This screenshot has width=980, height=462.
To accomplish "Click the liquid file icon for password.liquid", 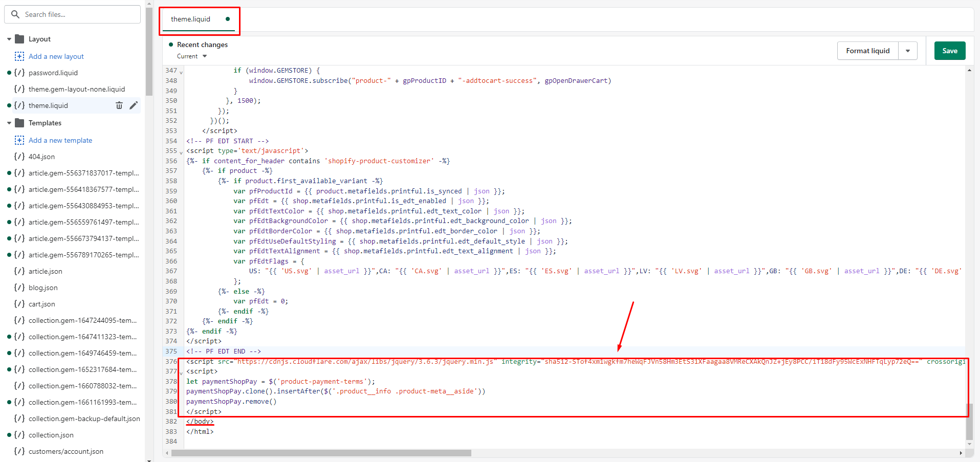I will (x=19, y=73).
